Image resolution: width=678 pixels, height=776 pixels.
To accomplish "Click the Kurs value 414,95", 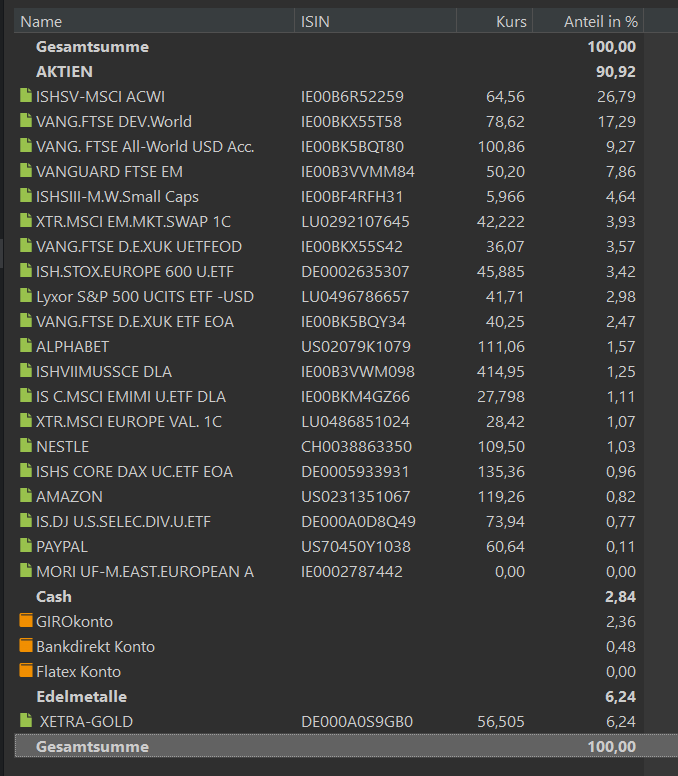I will tap(500, 372).
